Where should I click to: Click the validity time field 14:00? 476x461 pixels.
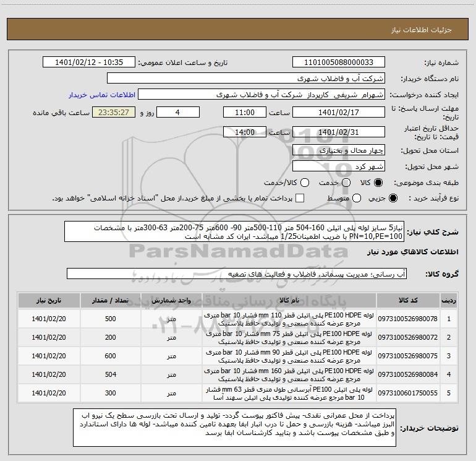point(245,132)
